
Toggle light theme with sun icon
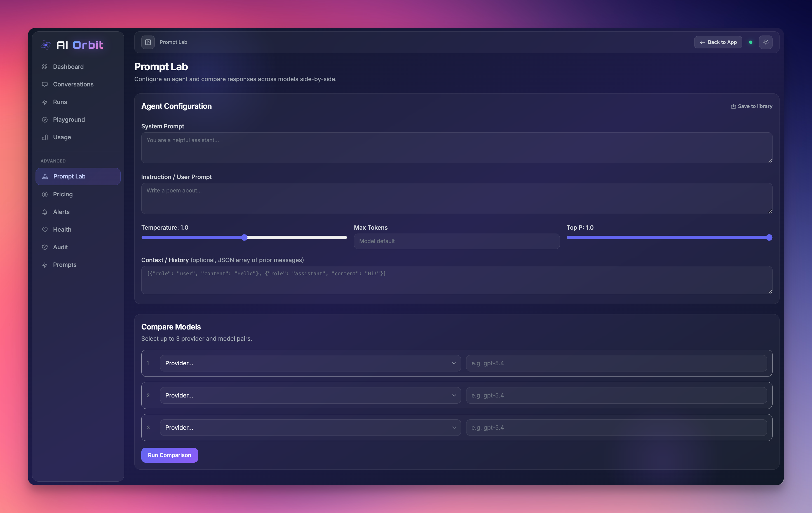pos(766,42)
